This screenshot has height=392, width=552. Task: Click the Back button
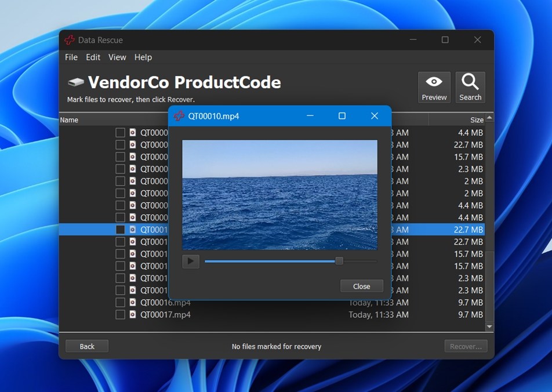(87, 346)
